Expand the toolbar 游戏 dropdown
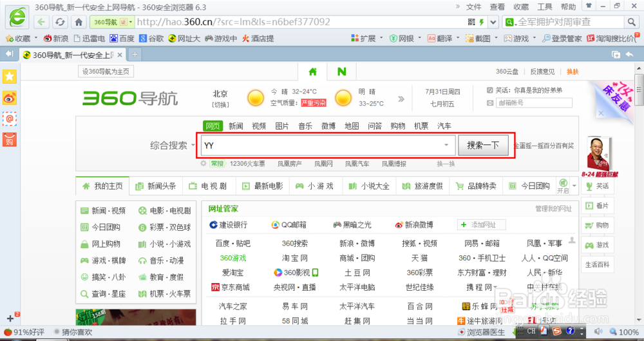The height and width of the screenshot is (341, 644). (x=535, y=38)
